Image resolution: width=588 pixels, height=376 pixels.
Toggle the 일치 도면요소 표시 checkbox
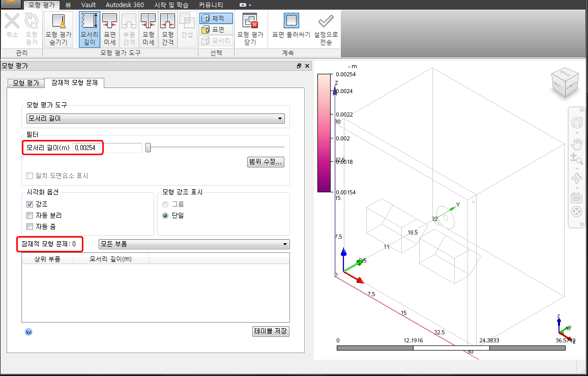30,176
